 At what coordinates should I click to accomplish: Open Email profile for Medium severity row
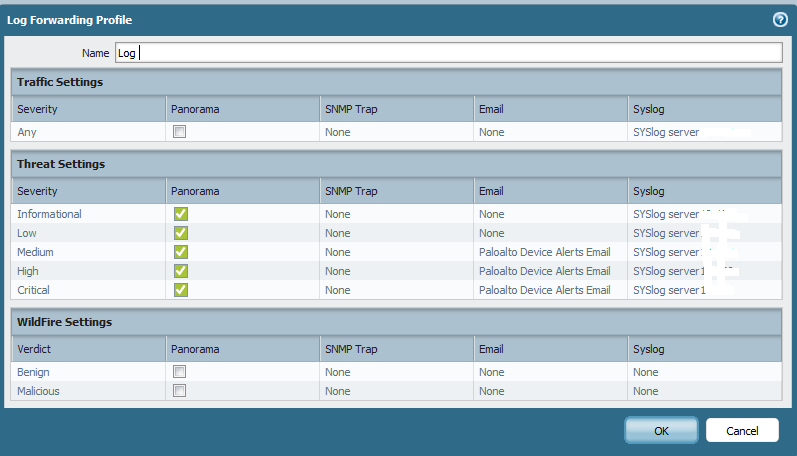pos(550,252)
